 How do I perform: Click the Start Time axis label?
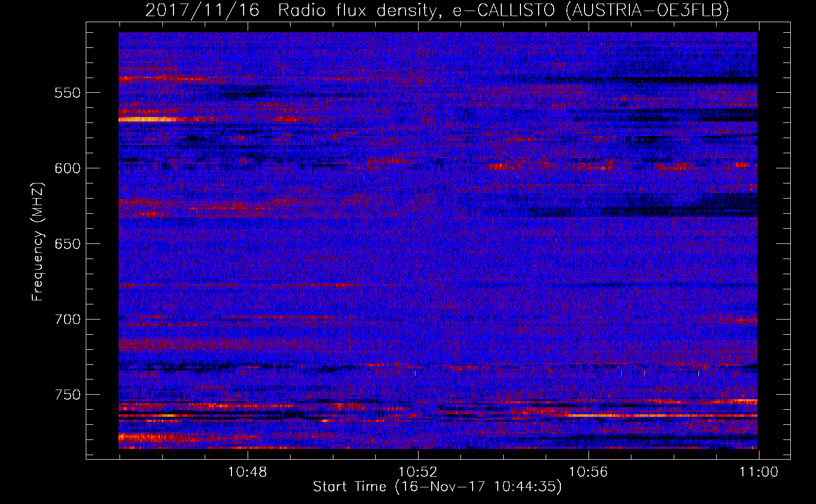(437, 487)
